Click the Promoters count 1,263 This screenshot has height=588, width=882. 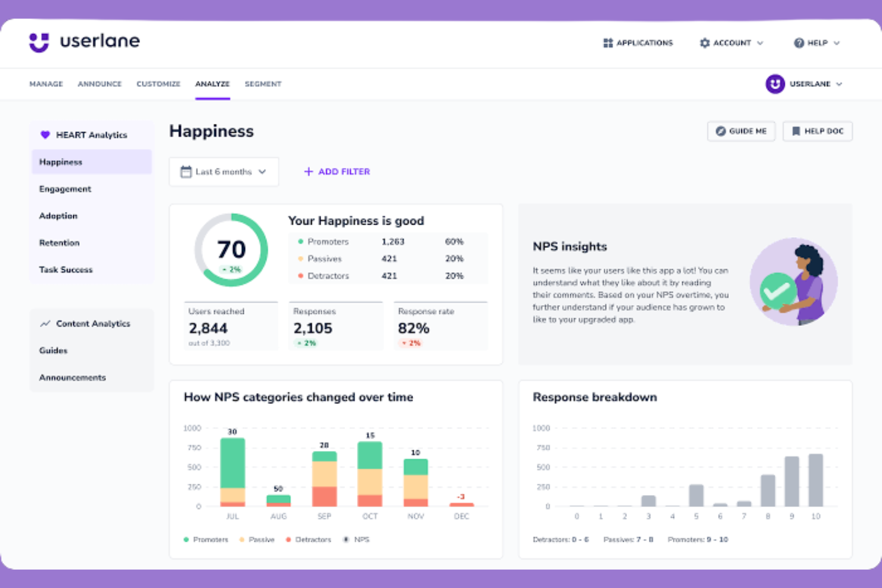[x=393, y=241]
